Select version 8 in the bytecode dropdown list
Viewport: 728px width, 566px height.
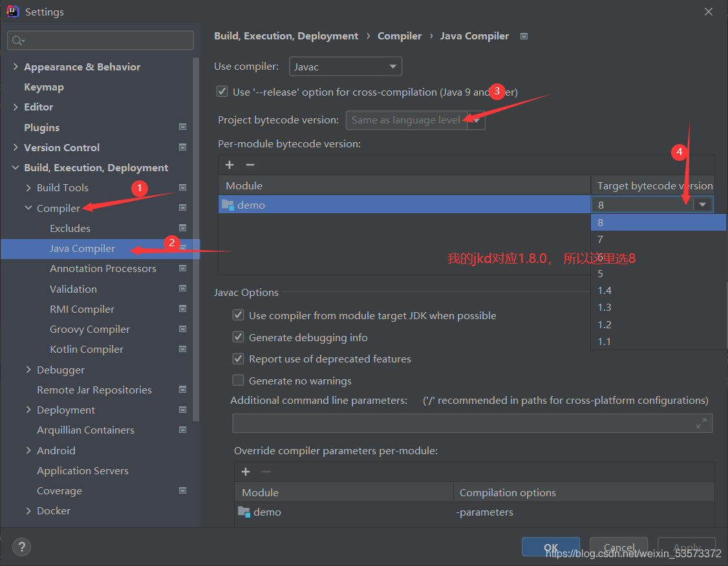pos(658,222)
